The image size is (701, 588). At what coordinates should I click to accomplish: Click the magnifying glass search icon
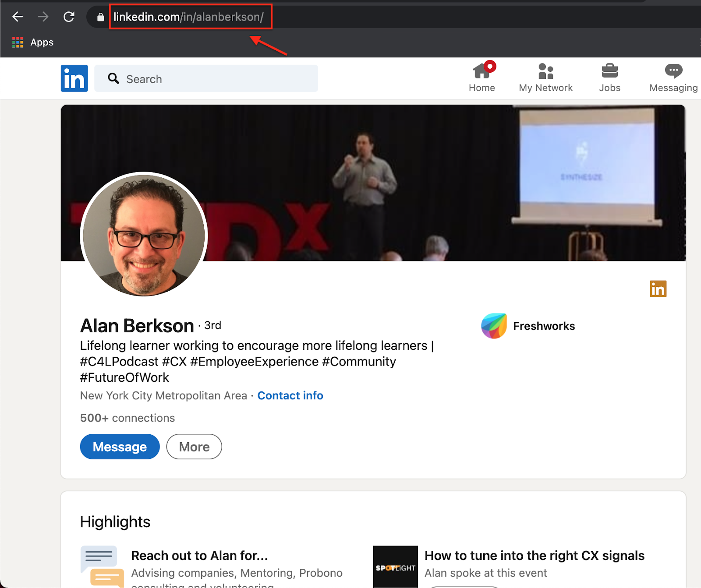point(113,78)
